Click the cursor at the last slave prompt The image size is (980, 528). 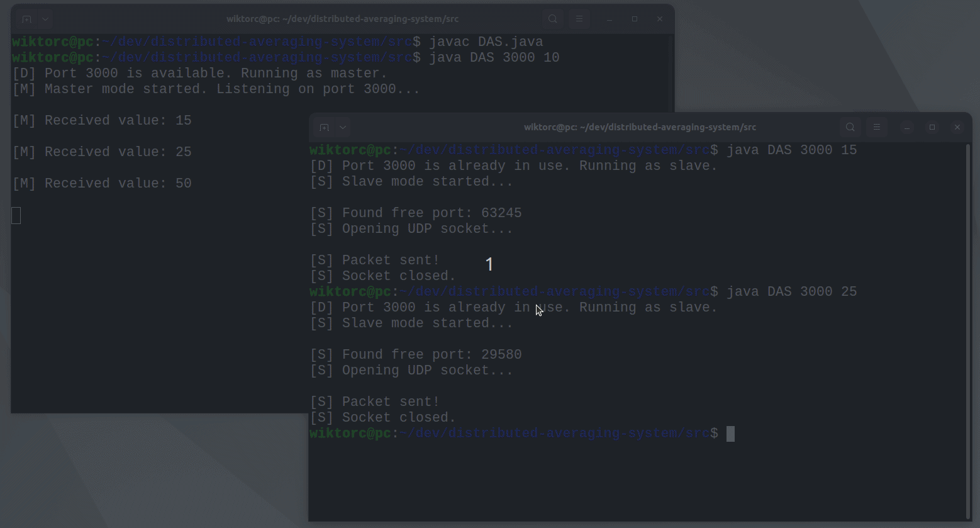730,434
